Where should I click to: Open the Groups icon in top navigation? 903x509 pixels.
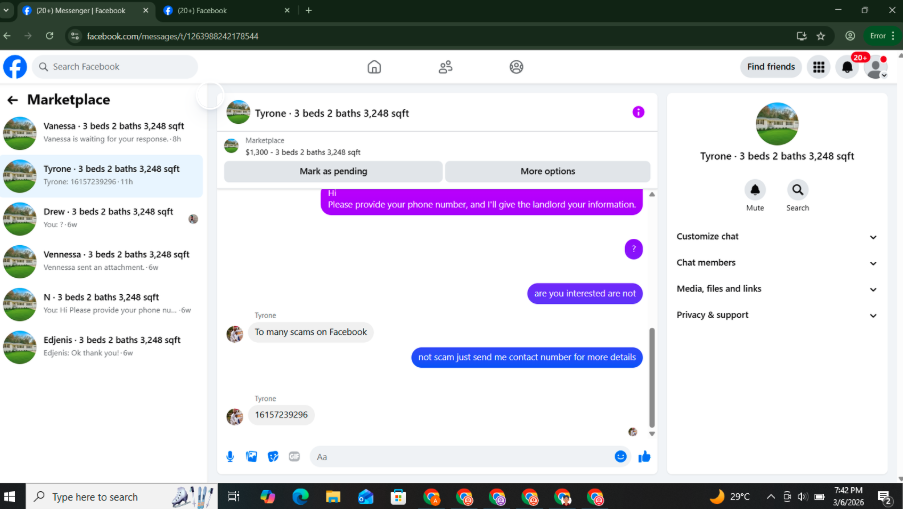517,67
